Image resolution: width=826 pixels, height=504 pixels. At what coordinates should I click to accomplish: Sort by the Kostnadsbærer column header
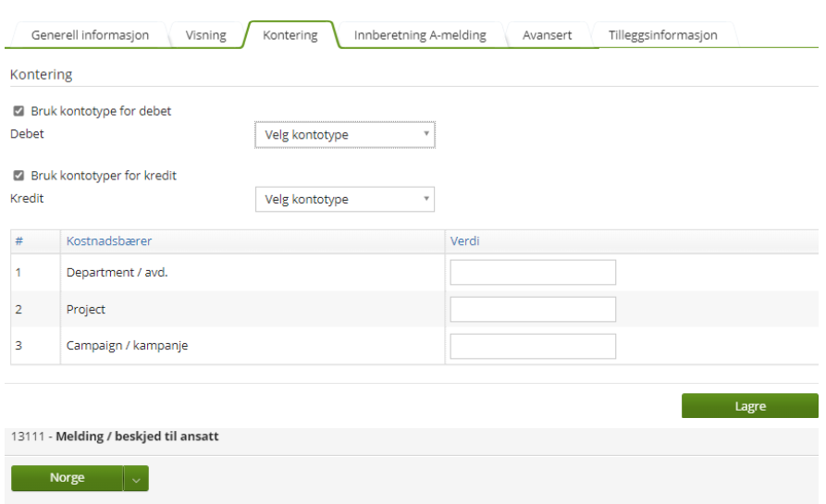(109, 241)
